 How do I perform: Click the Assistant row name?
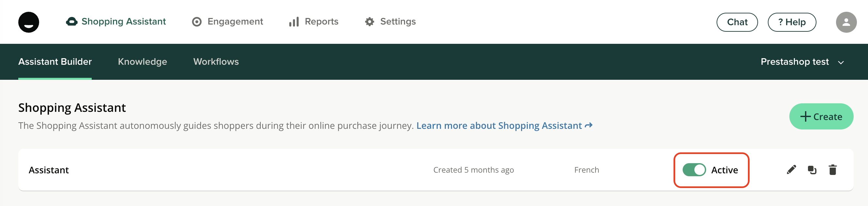(x=49, y=170)
